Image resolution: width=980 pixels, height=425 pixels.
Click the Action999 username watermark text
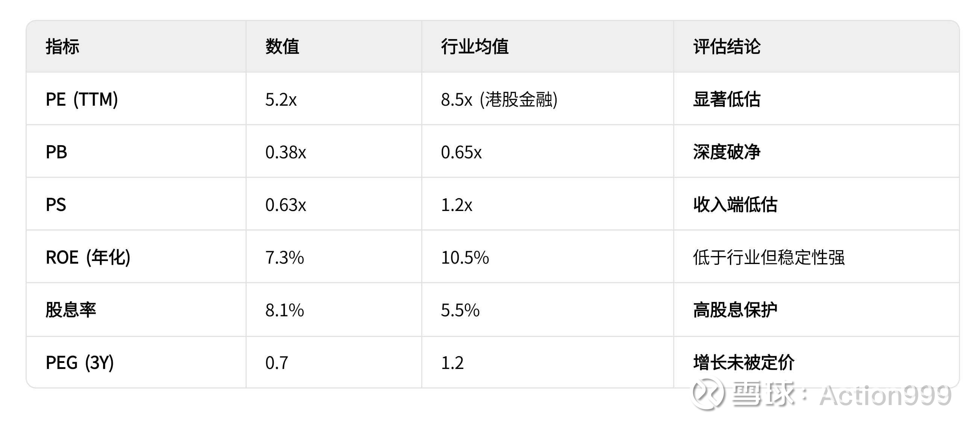[x=885, y=396]
